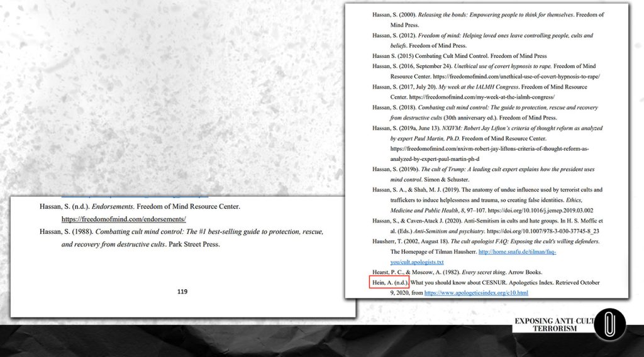Click the page number 119
The image size is (644, 357).
click(182, 292)
